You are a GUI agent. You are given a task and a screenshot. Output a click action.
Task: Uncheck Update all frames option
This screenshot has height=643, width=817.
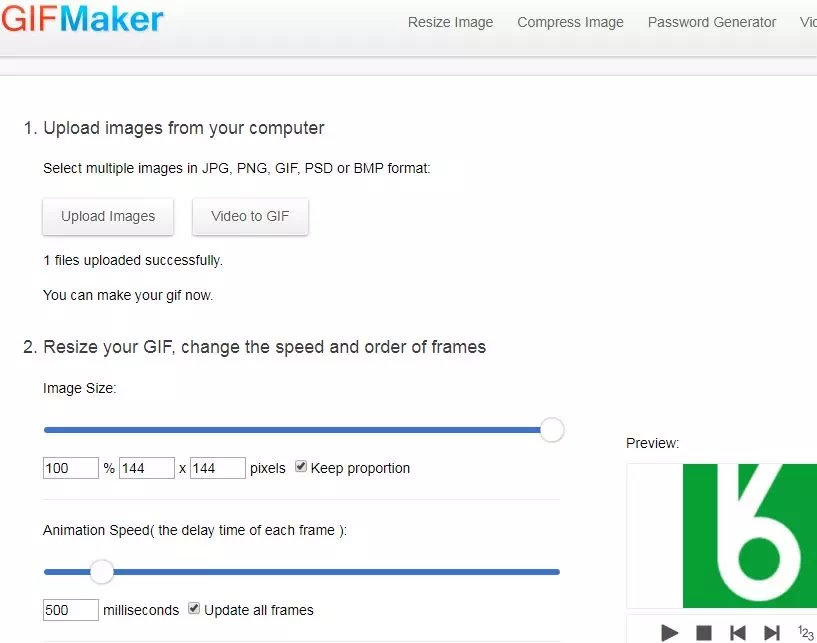[x=194, y=608]
